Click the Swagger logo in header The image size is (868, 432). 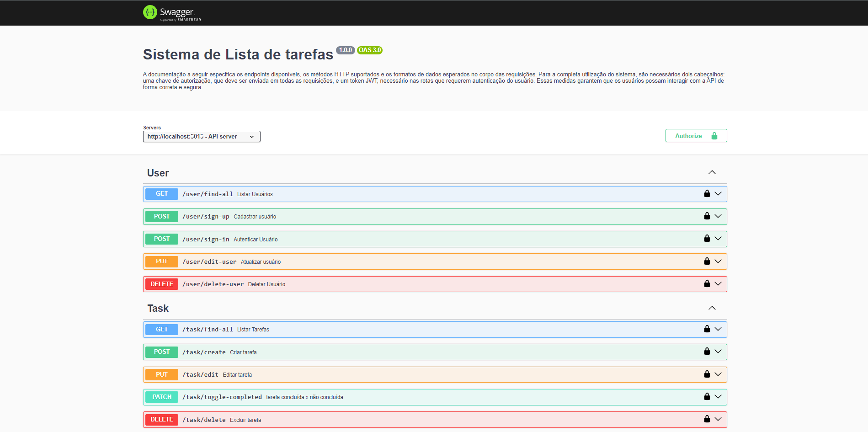[172, 13]
